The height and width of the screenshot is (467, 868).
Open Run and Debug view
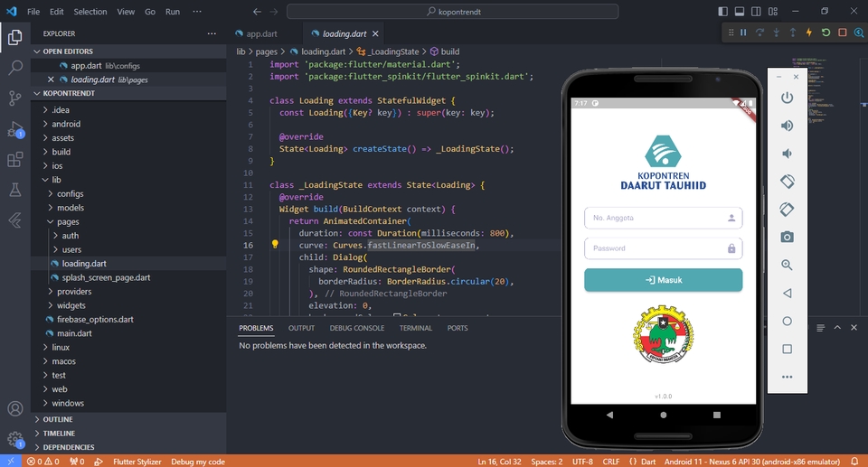[15, 129]
